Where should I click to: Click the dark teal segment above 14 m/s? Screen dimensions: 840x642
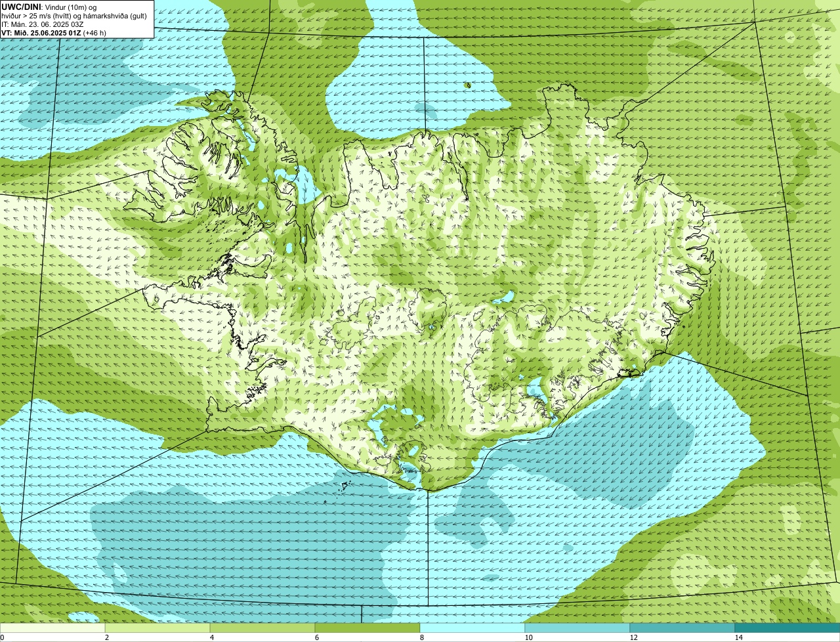coord(787,628)
